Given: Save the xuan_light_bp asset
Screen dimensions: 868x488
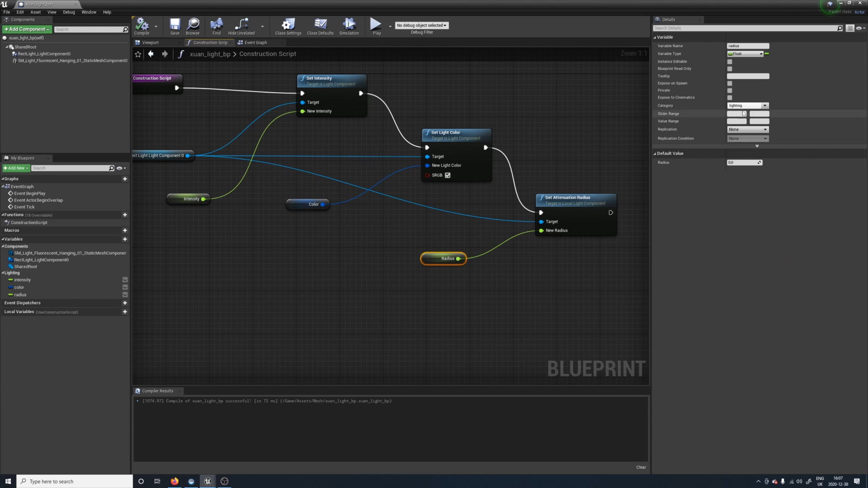Looking at the screenshot, I should point(175,26).
